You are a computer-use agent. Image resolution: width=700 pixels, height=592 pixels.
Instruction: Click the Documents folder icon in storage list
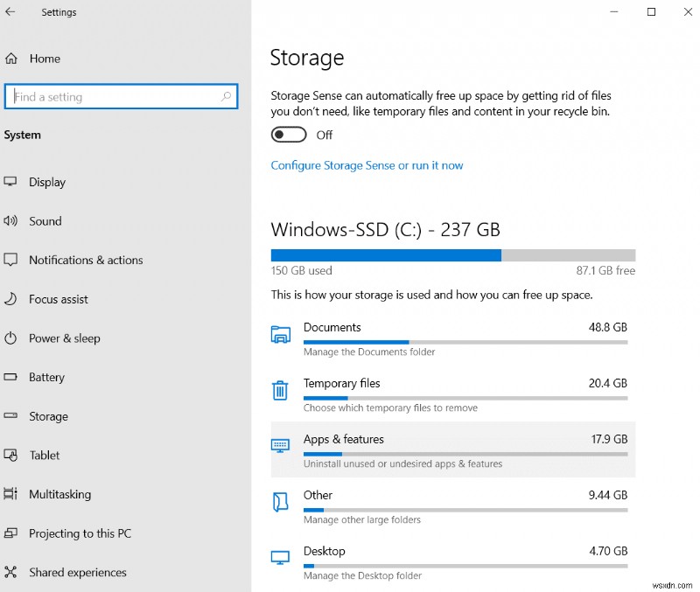280,334
